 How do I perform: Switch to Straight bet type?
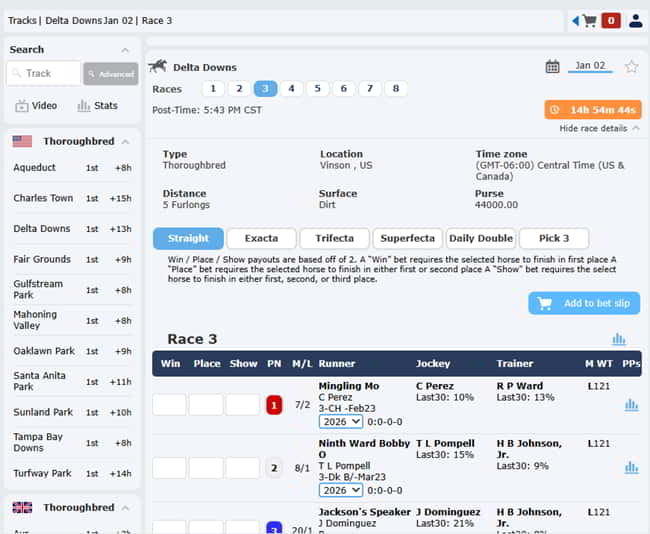point(188,238)
